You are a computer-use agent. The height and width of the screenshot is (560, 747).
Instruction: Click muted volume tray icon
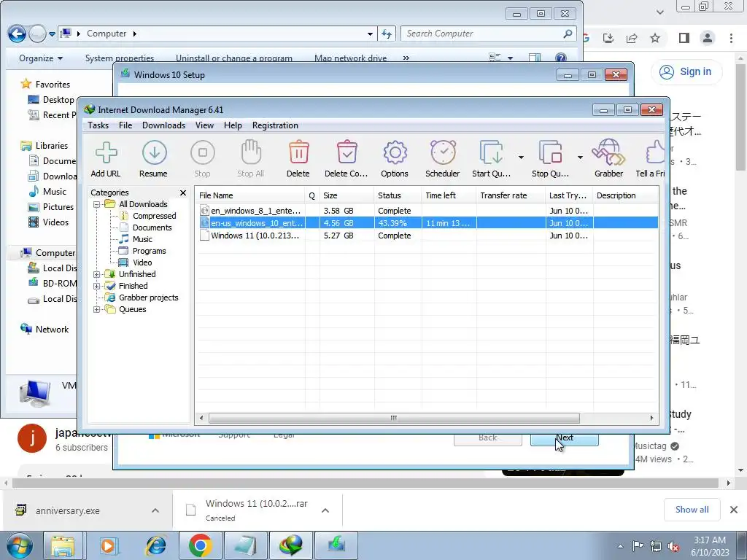[673, 546]
